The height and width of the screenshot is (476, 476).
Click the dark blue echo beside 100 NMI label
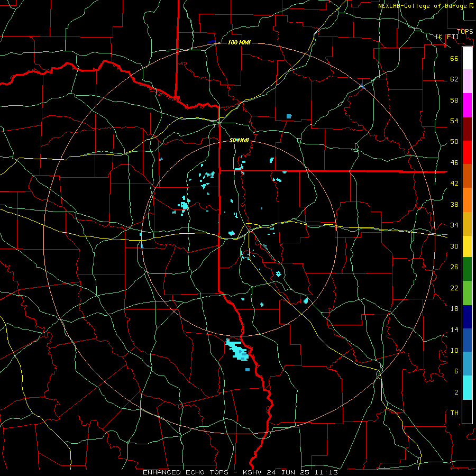[x=212, y=42]
